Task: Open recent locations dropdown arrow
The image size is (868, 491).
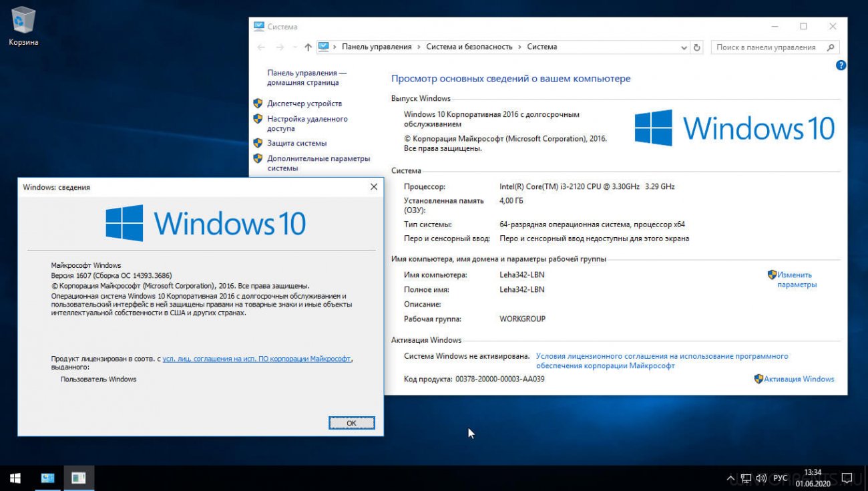Action: pos(294,47)
